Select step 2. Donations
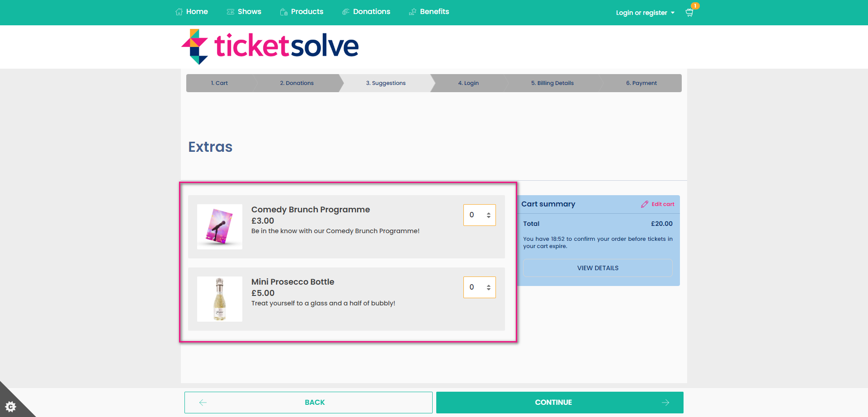Image resolution: width=868 pixels, height=417 pixels. (x=297, y=83)
